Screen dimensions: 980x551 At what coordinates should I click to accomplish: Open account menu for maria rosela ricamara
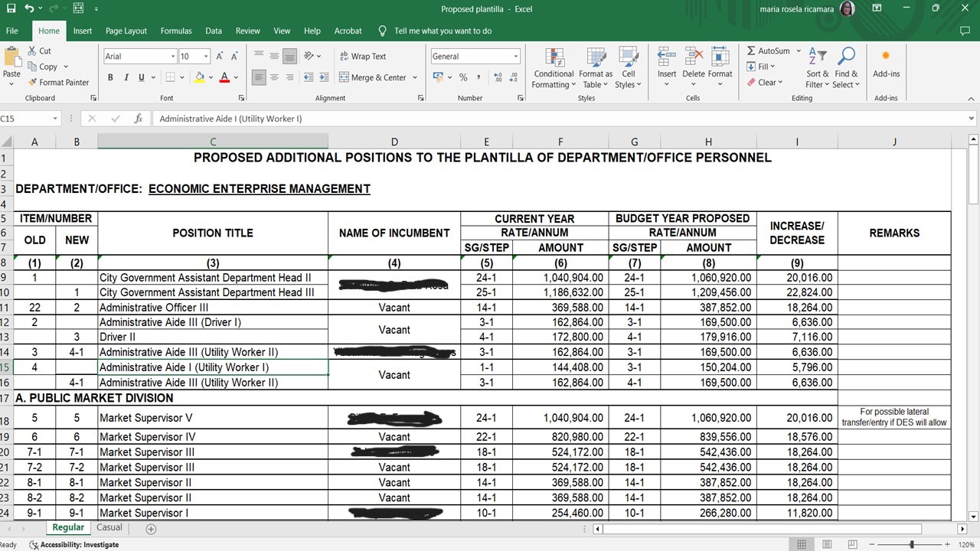point(807,9)
